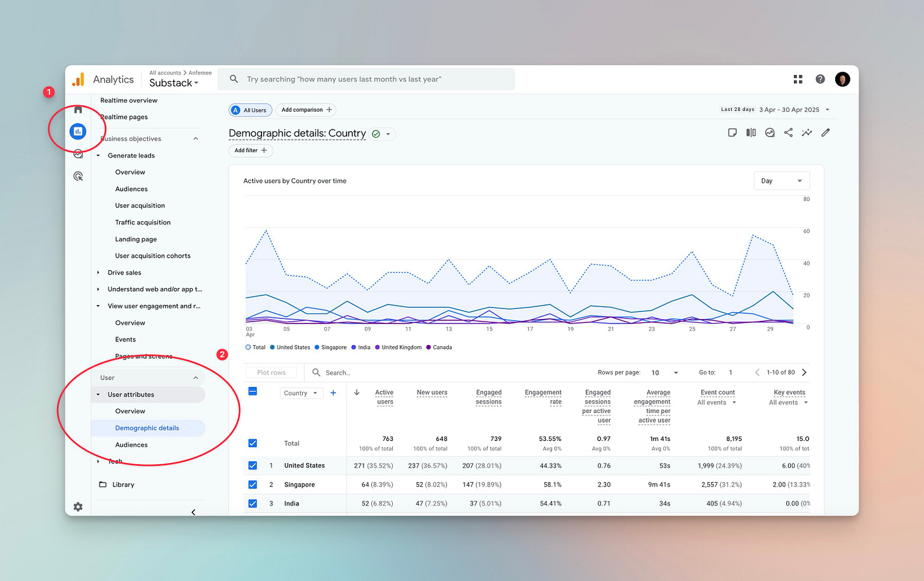Open the chart type trend icon
Image resolution: width=924 pixels, height=581 pixels.
[x=770, y=133]
